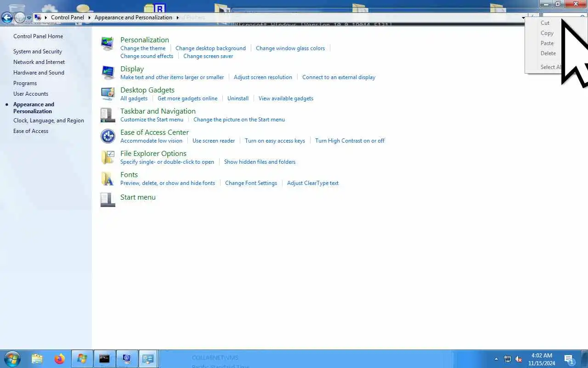Click the File Explorer Options folder icon
The width and height of the screenshot is (588, 368).
[x=107, y=157]
